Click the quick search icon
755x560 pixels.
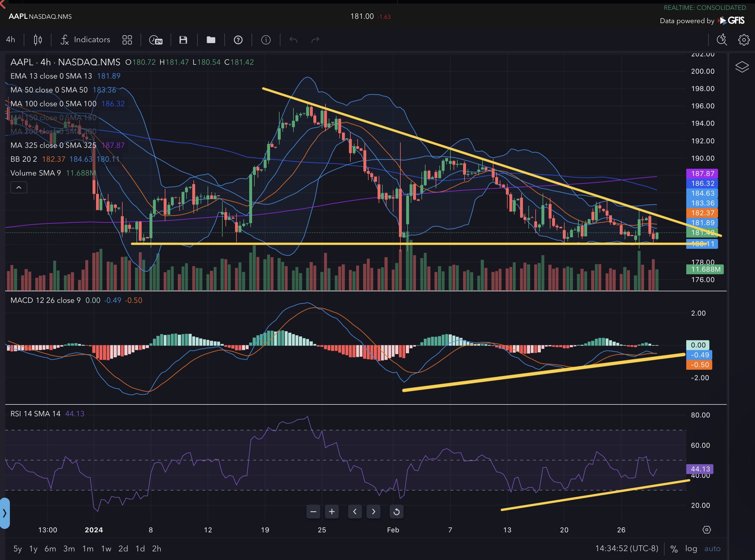point(721,40)
